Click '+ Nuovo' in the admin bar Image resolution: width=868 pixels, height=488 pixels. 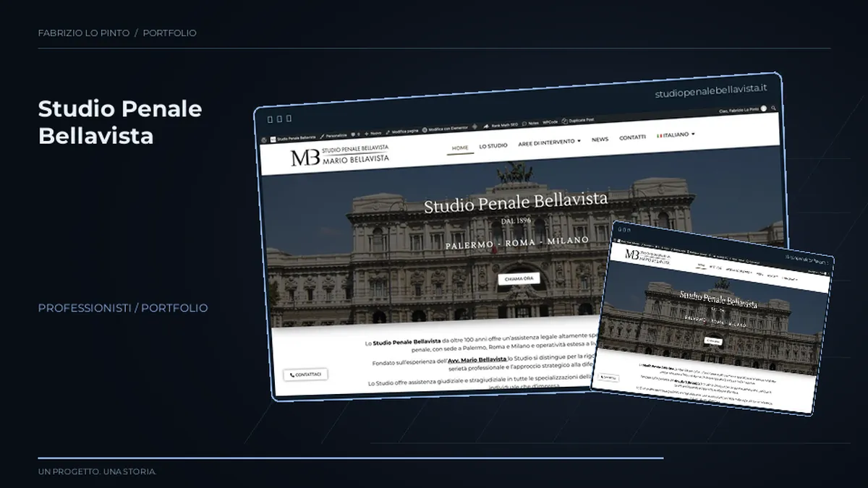click(373, 133)
